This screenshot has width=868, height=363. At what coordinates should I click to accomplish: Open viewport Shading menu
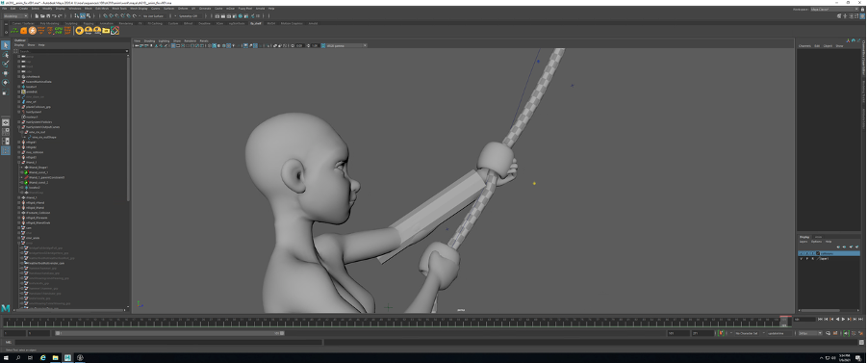[149, 40]
